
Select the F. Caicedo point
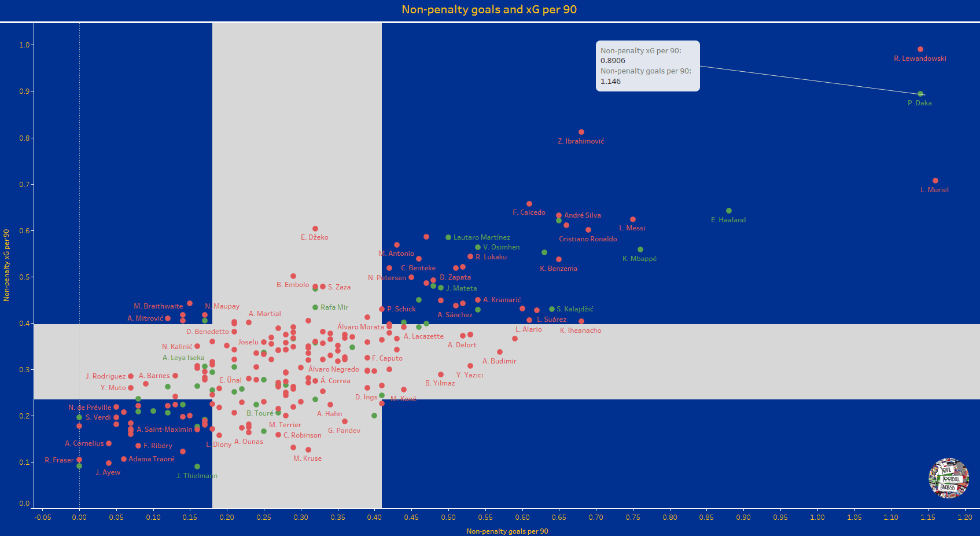(x=529, y=204)
